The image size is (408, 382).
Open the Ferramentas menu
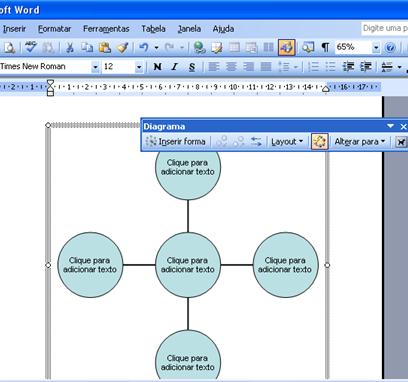pos(106,29)
